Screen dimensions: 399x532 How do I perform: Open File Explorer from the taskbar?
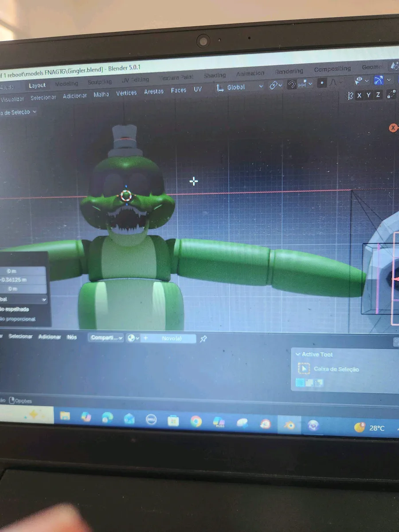pyautogui.click(x=65, y=416)
